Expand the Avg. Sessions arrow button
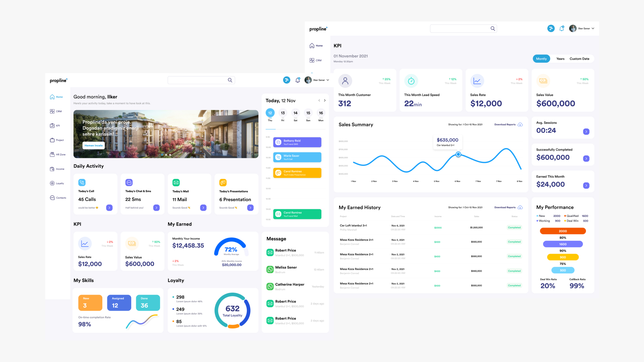The image size is (644, 362). tap(586, 132)
